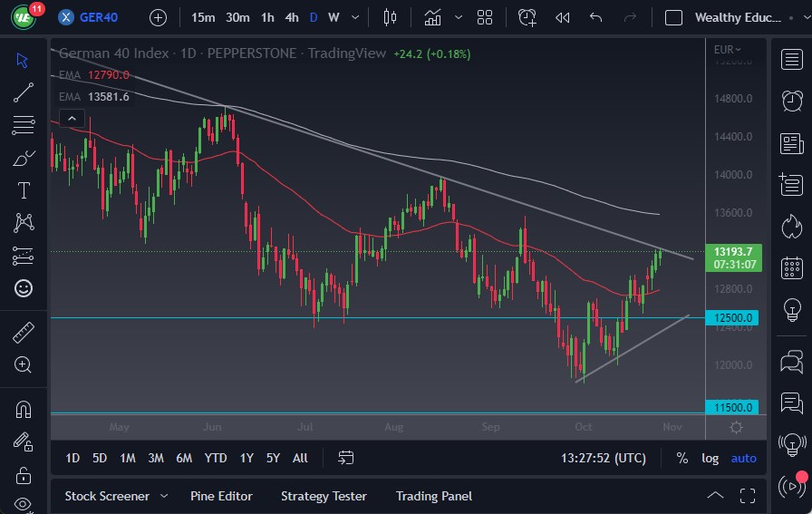This screenshot has height=514, width=812.
Task: Set chart range to YTD
Action: (x=216, y=458)
